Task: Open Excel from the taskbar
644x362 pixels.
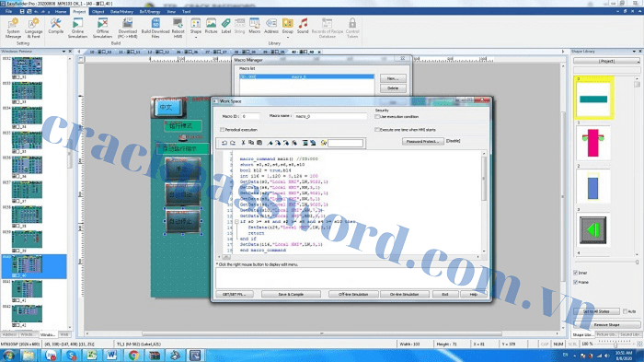Action: coord(91,355)
